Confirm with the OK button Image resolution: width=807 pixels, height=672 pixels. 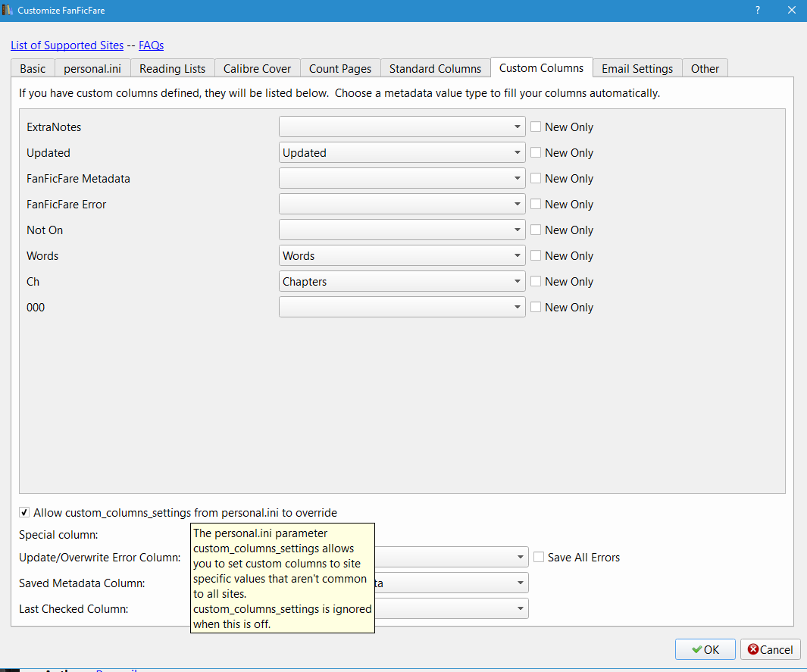(x=705, y=649)
